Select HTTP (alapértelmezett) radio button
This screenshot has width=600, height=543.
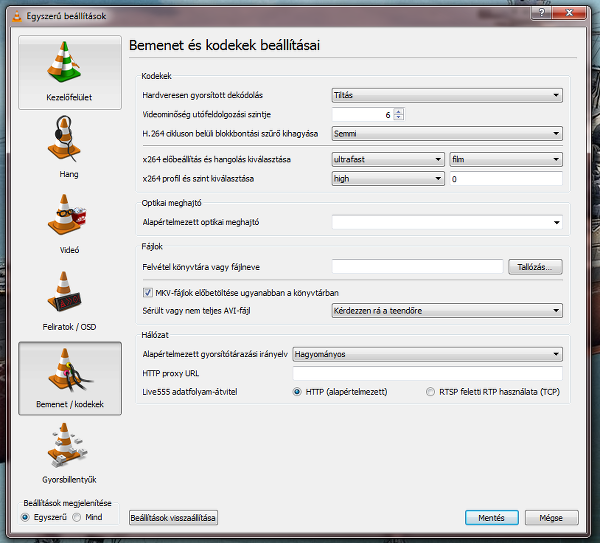click(x=297, y=392)
